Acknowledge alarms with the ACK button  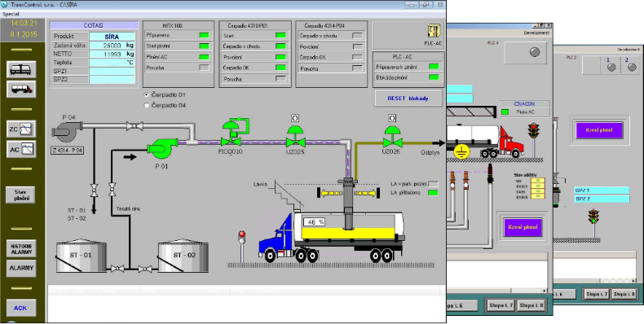(20, 308)
